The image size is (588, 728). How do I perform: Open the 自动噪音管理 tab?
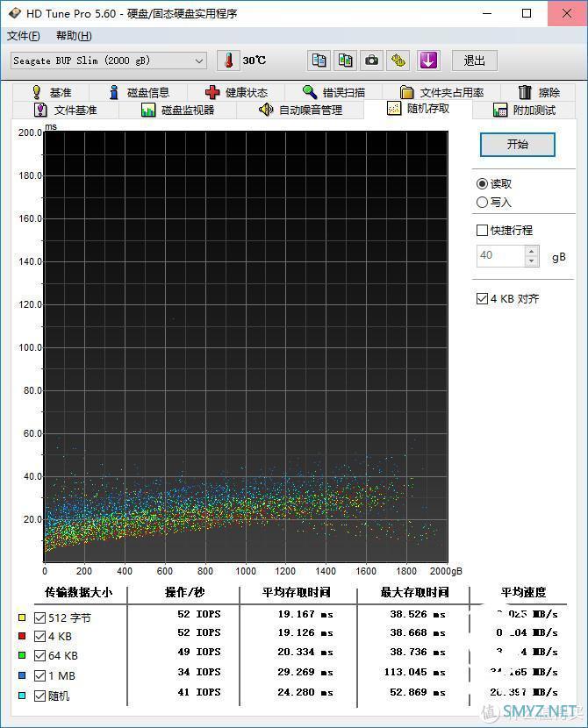pyautogui.click(x=300, y=110)
